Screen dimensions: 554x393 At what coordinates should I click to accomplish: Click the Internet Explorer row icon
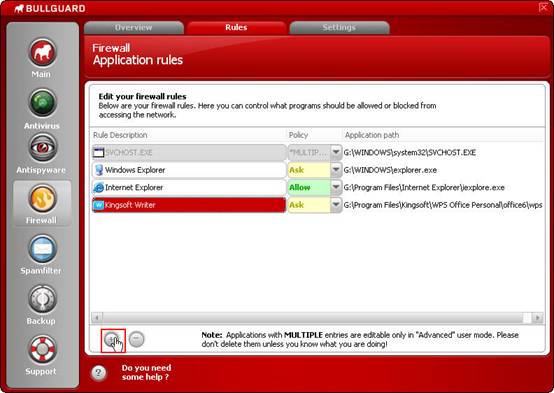98,187
